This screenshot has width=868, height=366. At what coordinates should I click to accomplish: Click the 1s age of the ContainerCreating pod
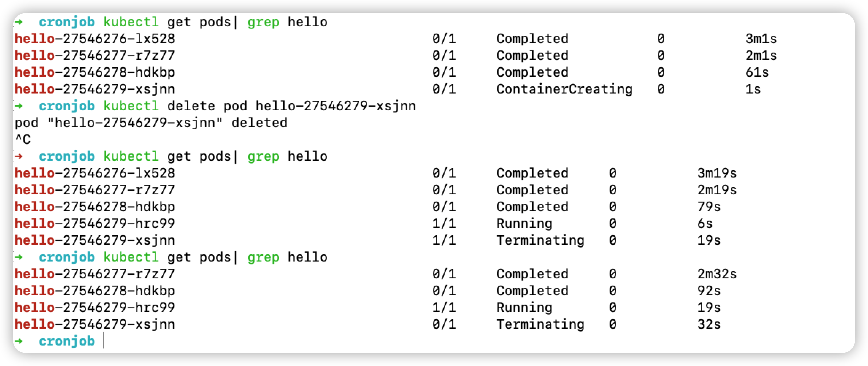753,89
